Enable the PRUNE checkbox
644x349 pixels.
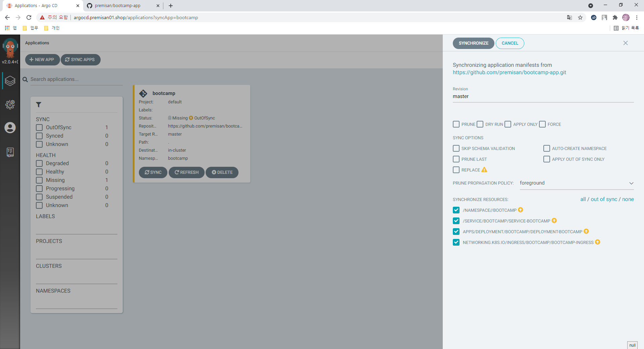point(456,124)
